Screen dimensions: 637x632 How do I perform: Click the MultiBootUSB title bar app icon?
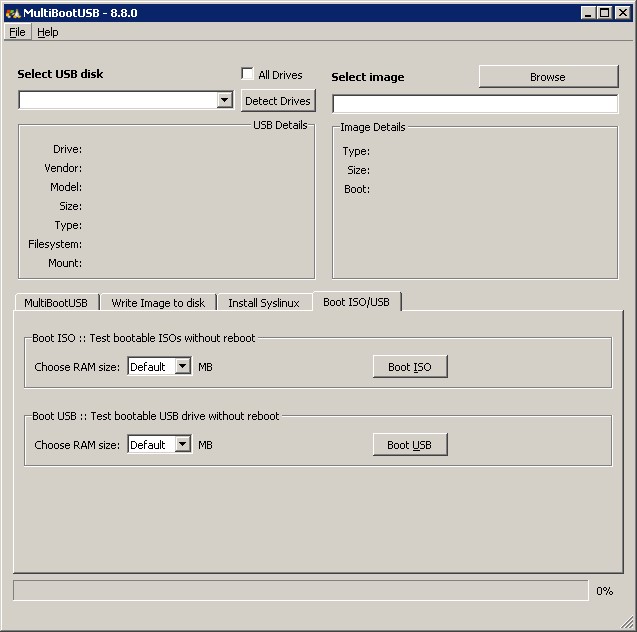(12, 13)
